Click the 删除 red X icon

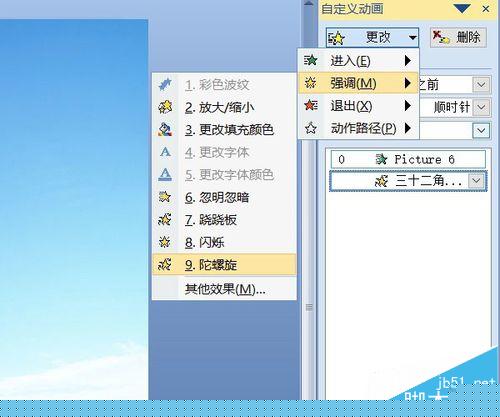click(441, 37)
